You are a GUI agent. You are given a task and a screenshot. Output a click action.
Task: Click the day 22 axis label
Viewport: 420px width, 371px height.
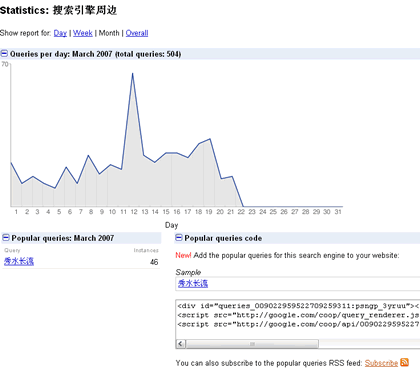click(x=241, y=212)
